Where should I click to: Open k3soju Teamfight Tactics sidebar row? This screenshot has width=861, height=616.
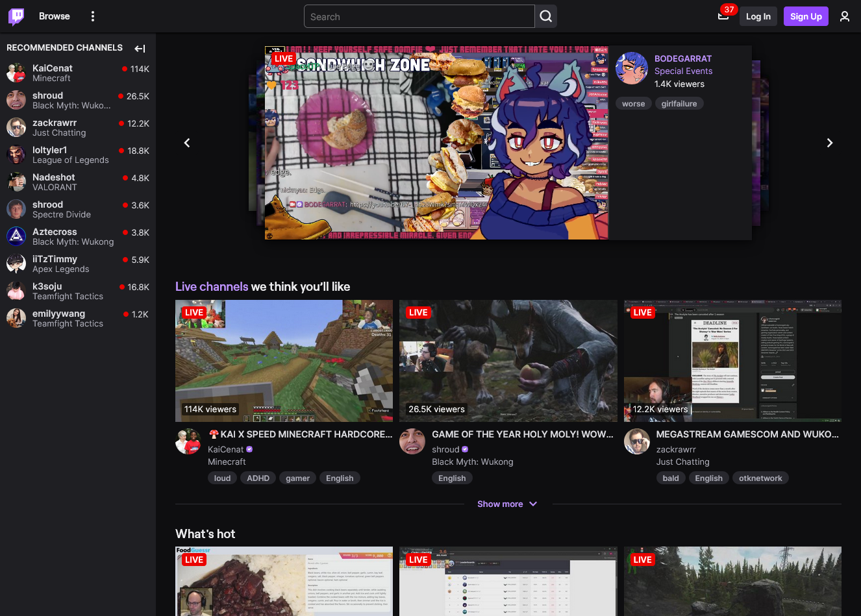[78, 291]
